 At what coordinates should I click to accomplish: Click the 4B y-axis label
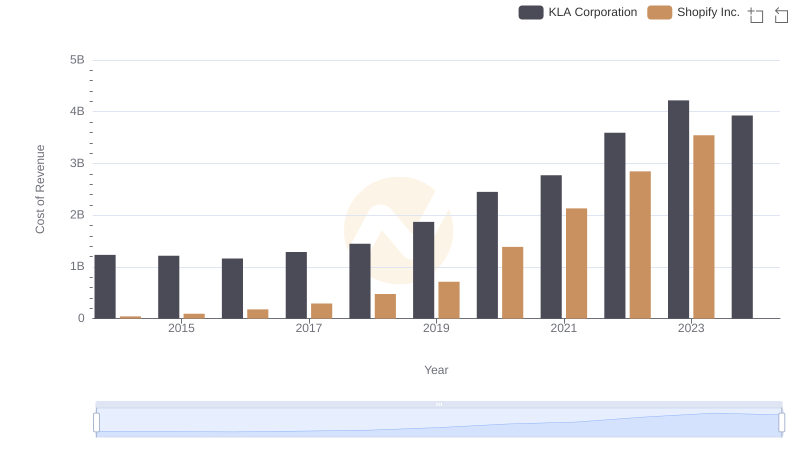point(77,111)
